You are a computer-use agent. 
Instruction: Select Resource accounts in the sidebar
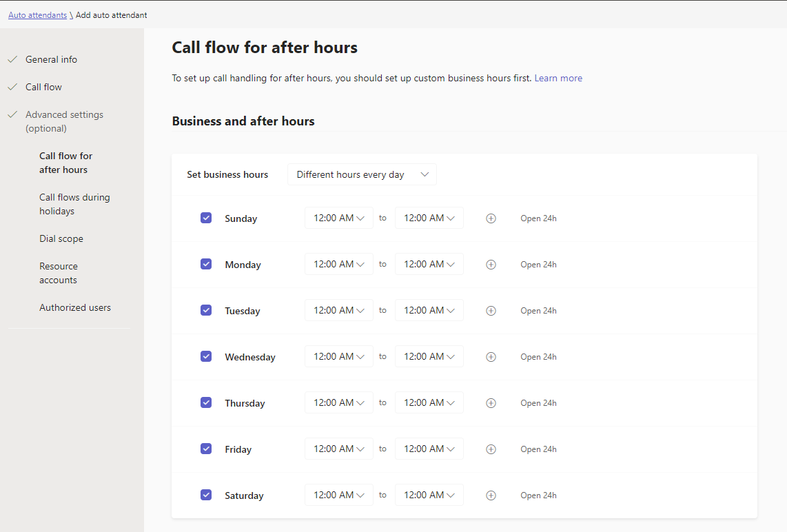59,273
